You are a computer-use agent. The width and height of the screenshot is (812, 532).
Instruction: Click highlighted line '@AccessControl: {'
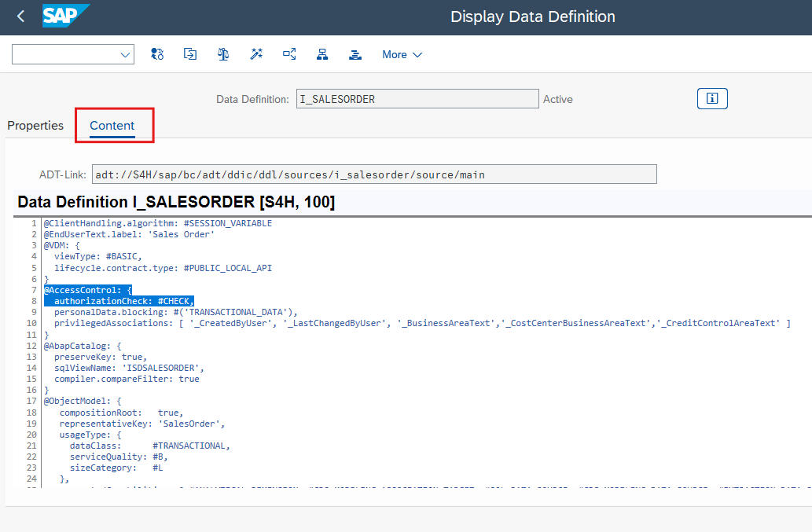(x=88, y=290)
